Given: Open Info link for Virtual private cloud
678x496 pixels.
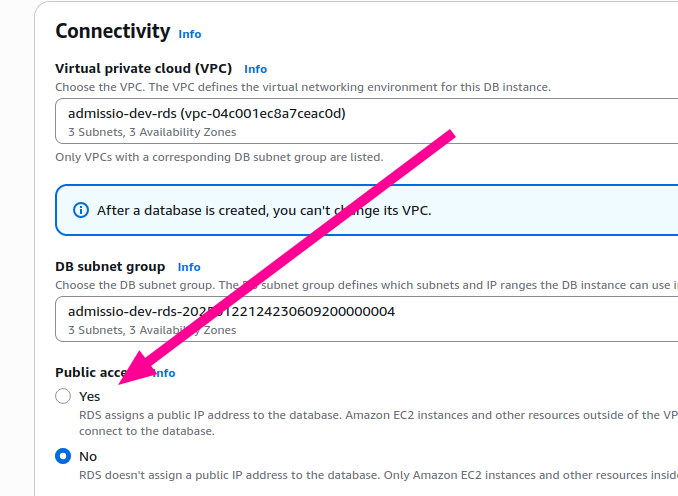Looking at the screenshot, I should point(255,69).
